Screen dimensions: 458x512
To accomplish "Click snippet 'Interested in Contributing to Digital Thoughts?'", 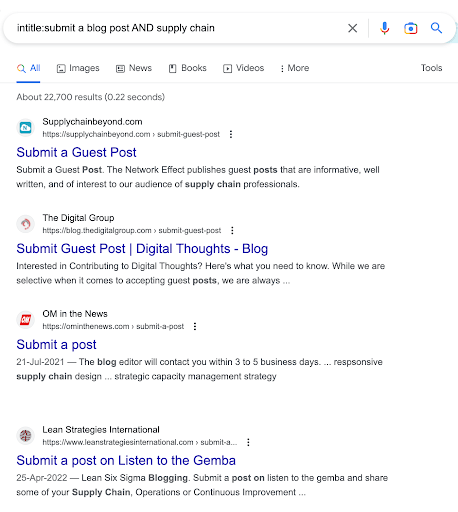I will (201, 273).
